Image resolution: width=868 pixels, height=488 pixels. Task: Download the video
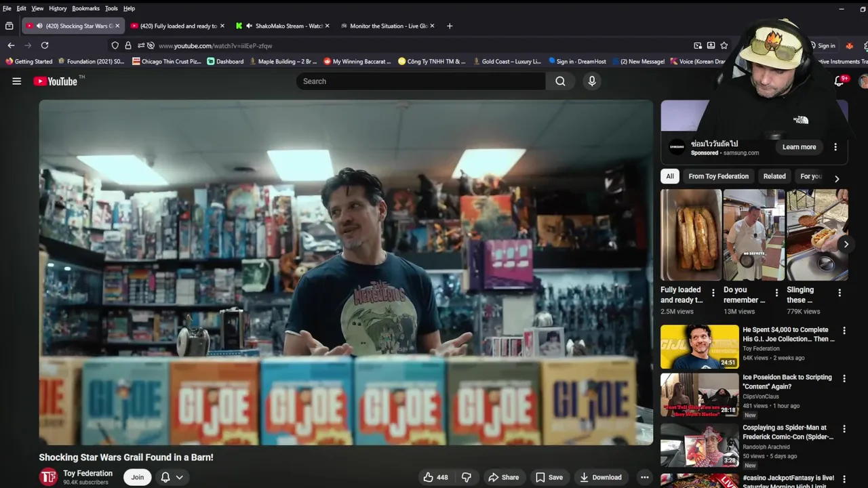(x=601, y=477)
